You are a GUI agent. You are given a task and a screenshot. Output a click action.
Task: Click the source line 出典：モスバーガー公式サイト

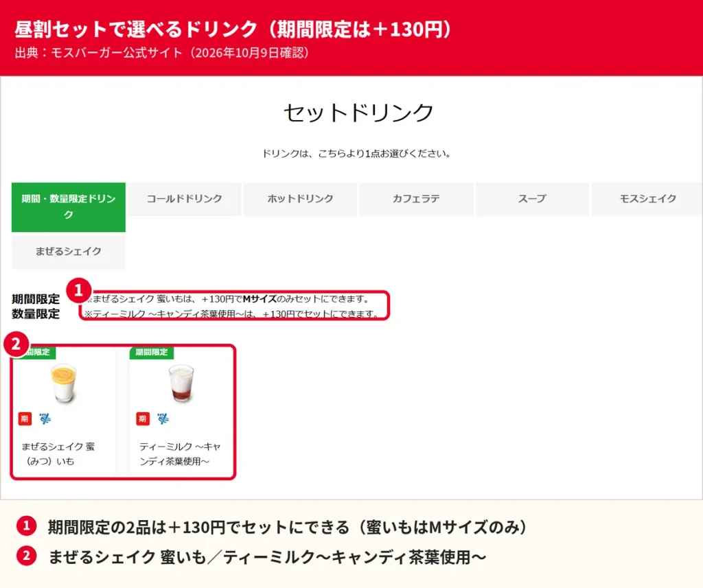tap(162, 53)
